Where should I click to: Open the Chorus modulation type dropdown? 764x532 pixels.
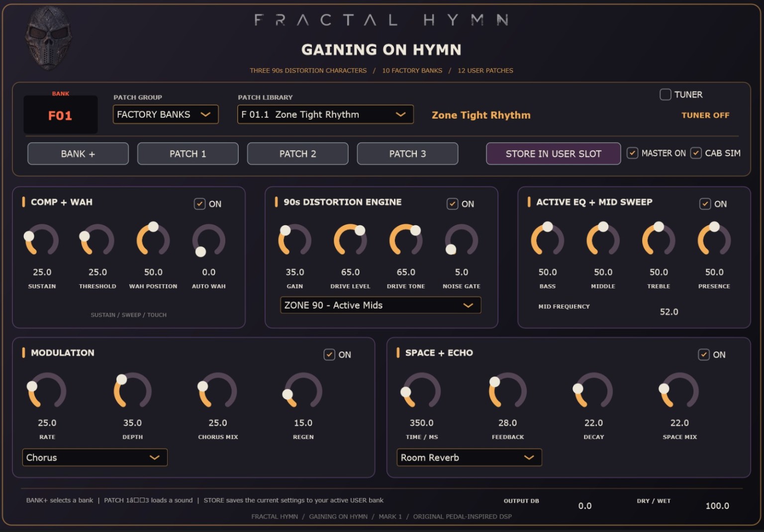coord(95,457)
